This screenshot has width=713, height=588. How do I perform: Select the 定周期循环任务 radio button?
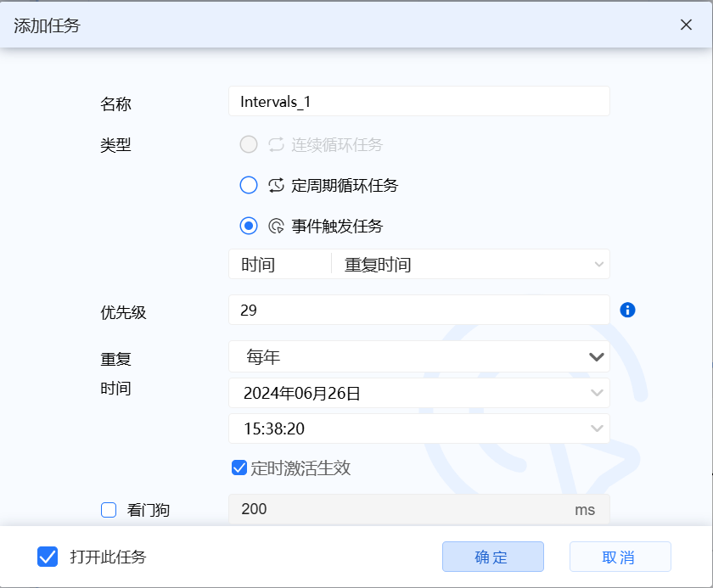[248, 185]
